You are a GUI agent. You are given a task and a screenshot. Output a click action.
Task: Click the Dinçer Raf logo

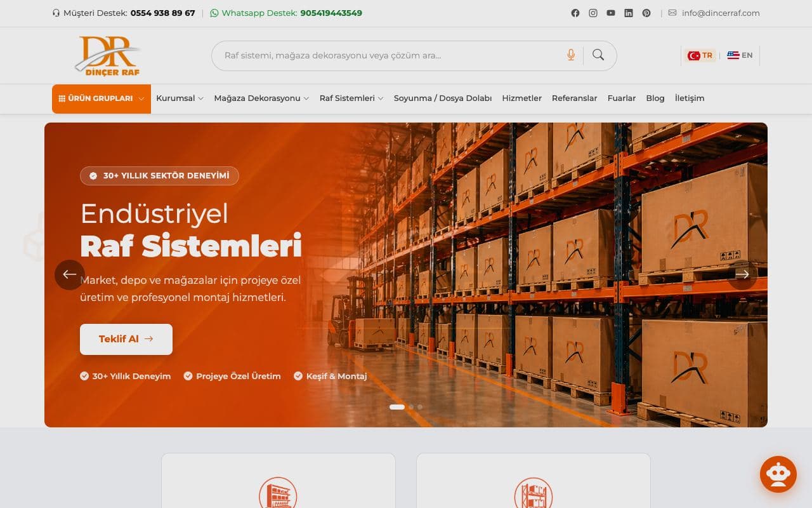[x=107, y=56]
